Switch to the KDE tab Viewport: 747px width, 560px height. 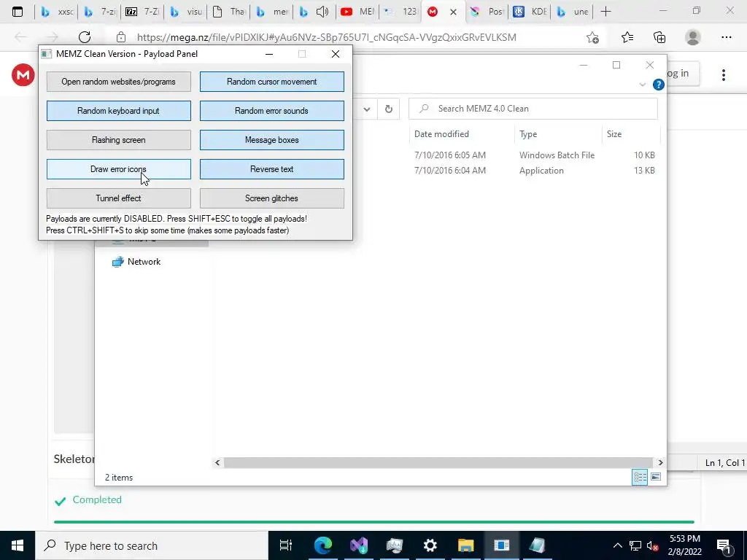click(x=530, y=12)
